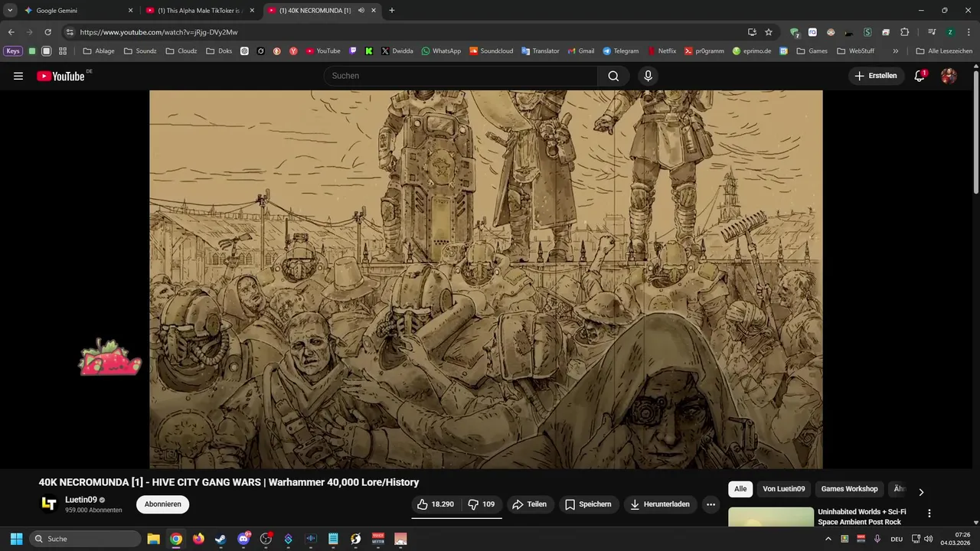
Task: Dislike the video with thumbs down
Action: (482, 504)
